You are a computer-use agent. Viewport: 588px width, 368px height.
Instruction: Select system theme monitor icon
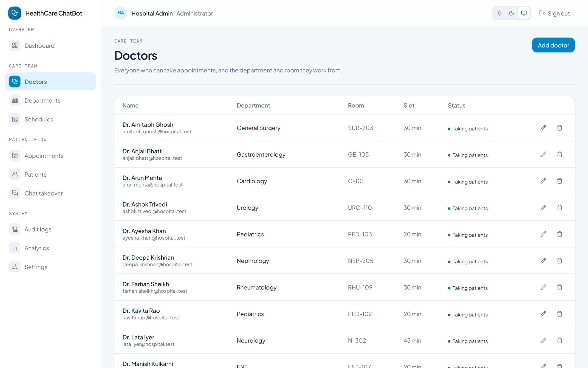pyautogui.click(x=524, y=13)
